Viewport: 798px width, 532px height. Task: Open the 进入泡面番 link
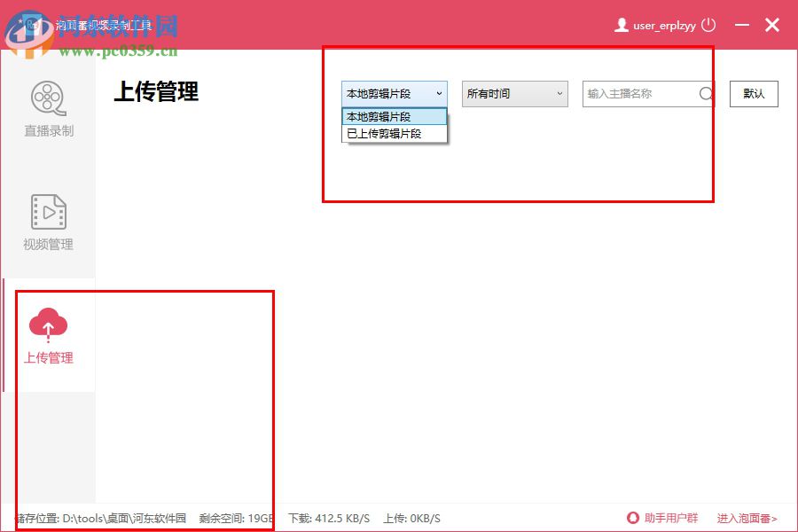pos(745,518)
